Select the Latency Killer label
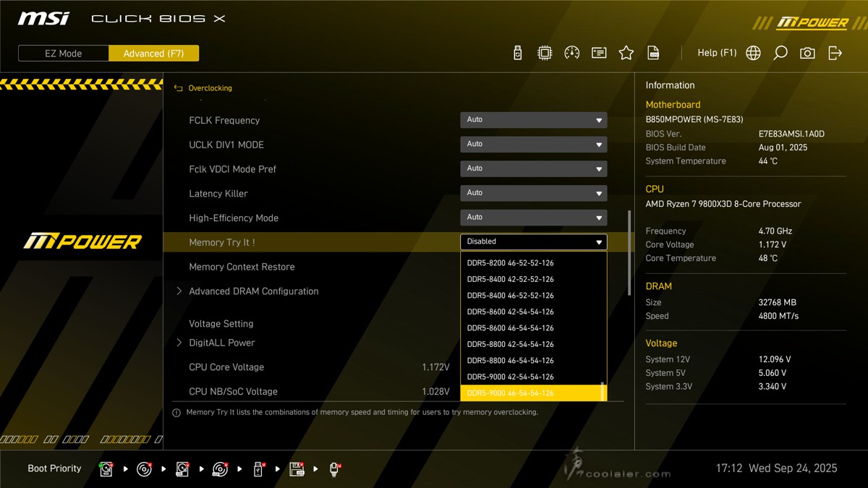Image resolution: width=868 pixels, height=488 pixels. click(218, 194)
